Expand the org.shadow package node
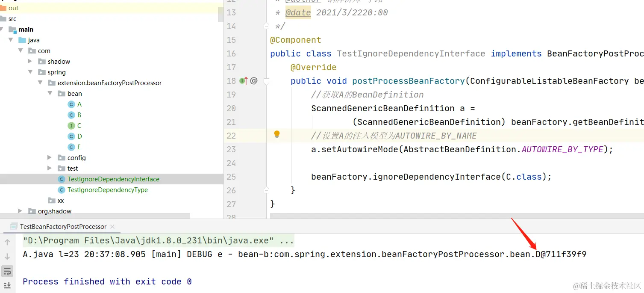This screenshot has width=644, height=293. (20, 211)
